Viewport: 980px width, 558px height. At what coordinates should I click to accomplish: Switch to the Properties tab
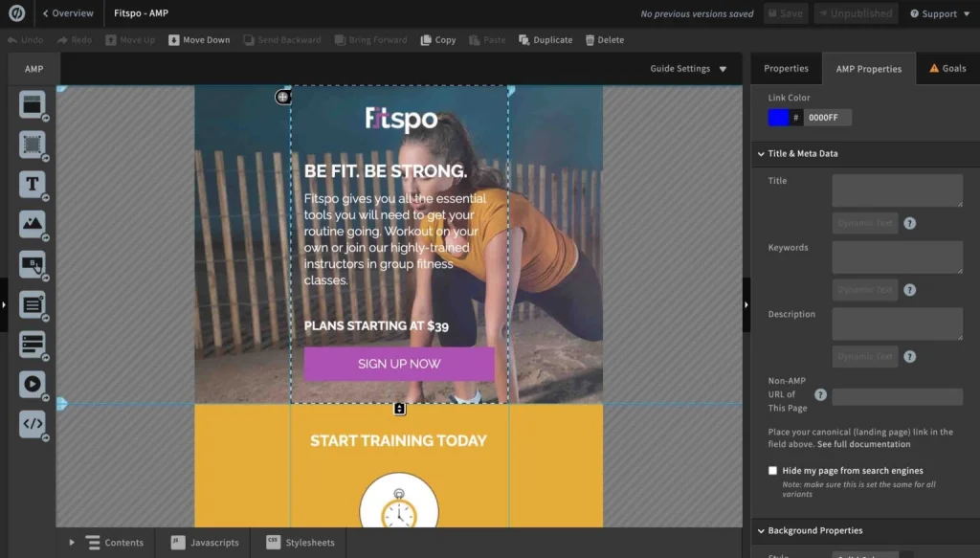tap(786, 69)
